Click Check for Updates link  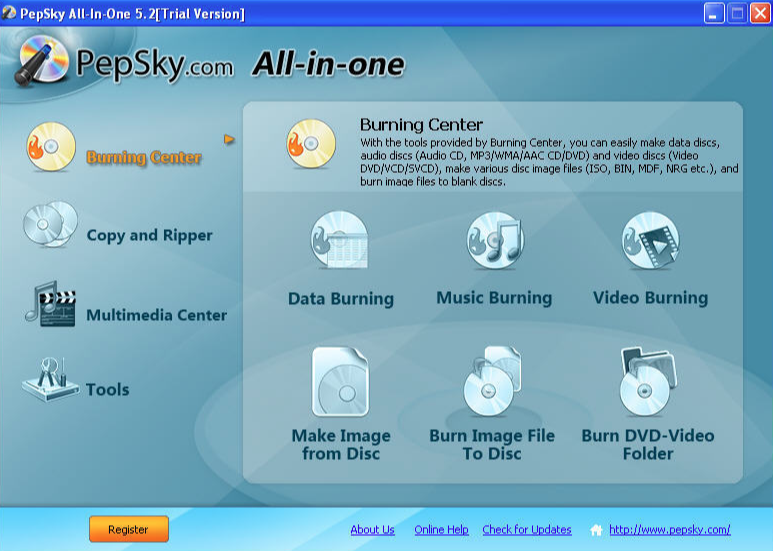527,530
